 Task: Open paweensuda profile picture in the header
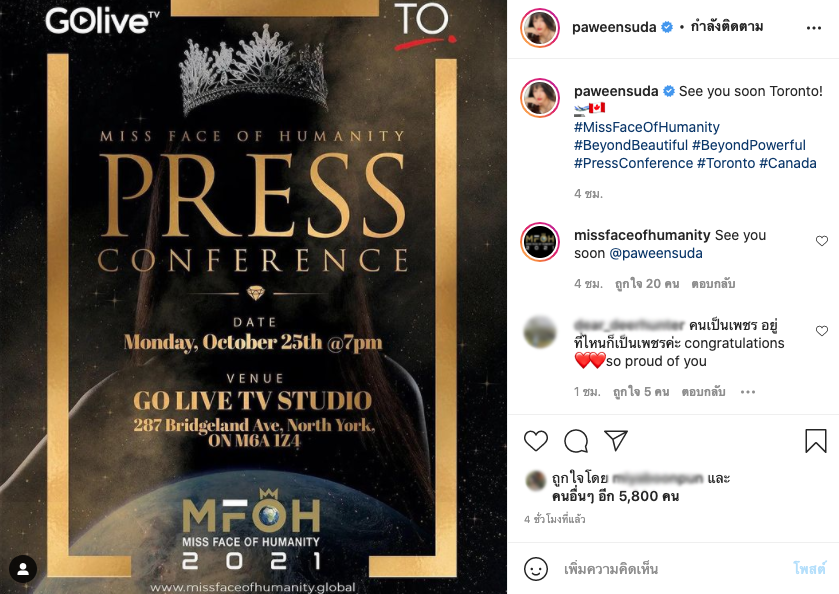click(540, 27)
